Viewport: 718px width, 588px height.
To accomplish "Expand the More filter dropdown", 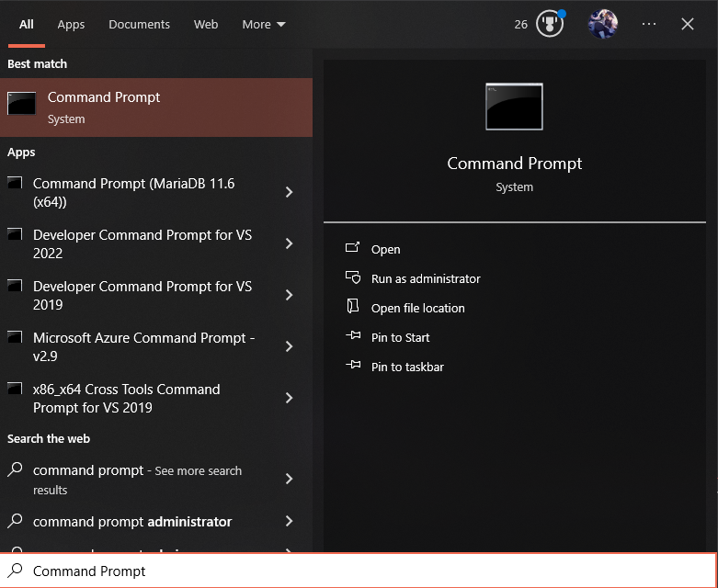I will tap(264, 24).
